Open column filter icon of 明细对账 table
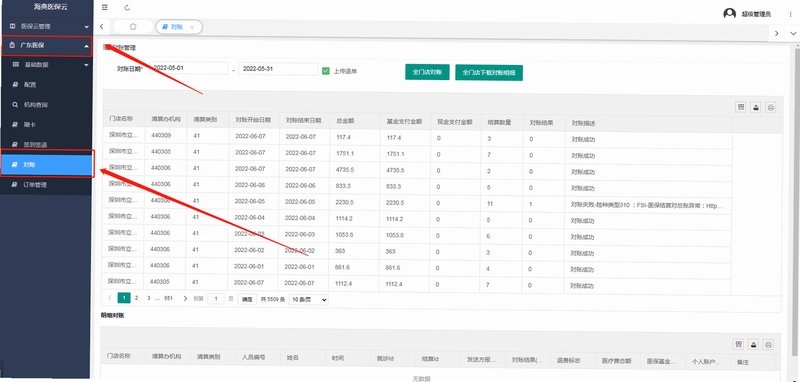800x382 pixels. click(x=738, y=344)
